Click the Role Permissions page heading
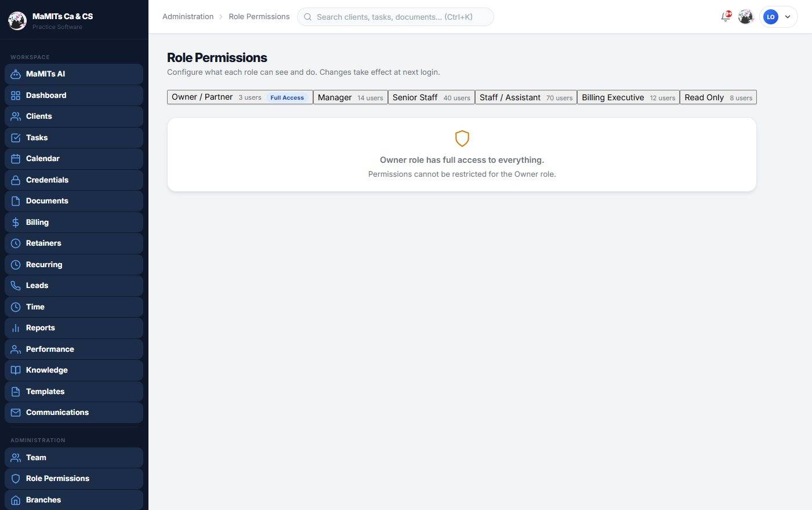 coord(217,58)
